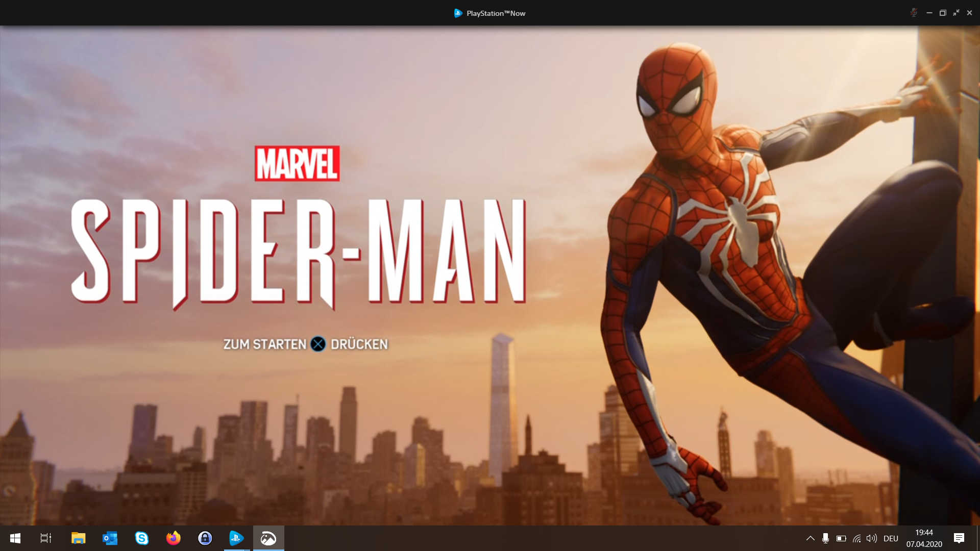980x551 pixels.
Task: Open Outlook from the taskbar
Action: coord(110,538)
